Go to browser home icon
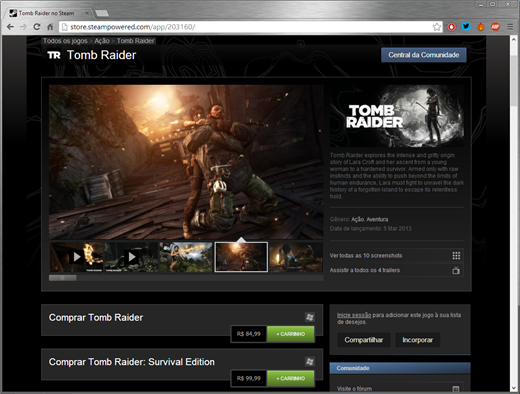 (x=50, y=27)
